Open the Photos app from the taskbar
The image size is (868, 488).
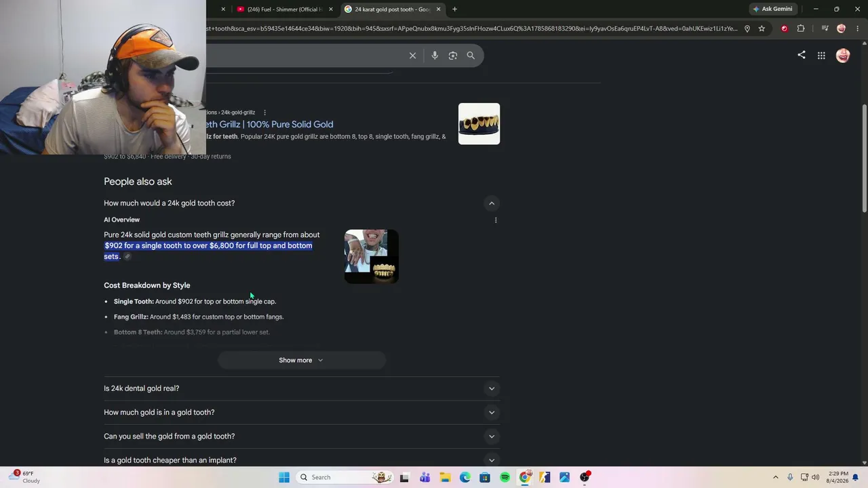click(565, 477)
